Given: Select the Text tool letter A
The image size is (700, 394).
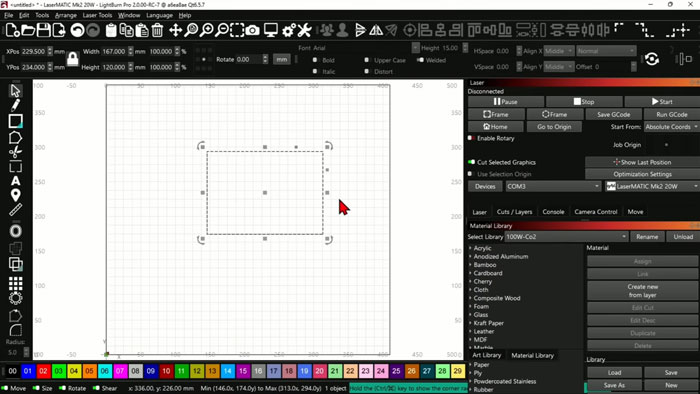Looking at the screenshot, I should point(15,181).
